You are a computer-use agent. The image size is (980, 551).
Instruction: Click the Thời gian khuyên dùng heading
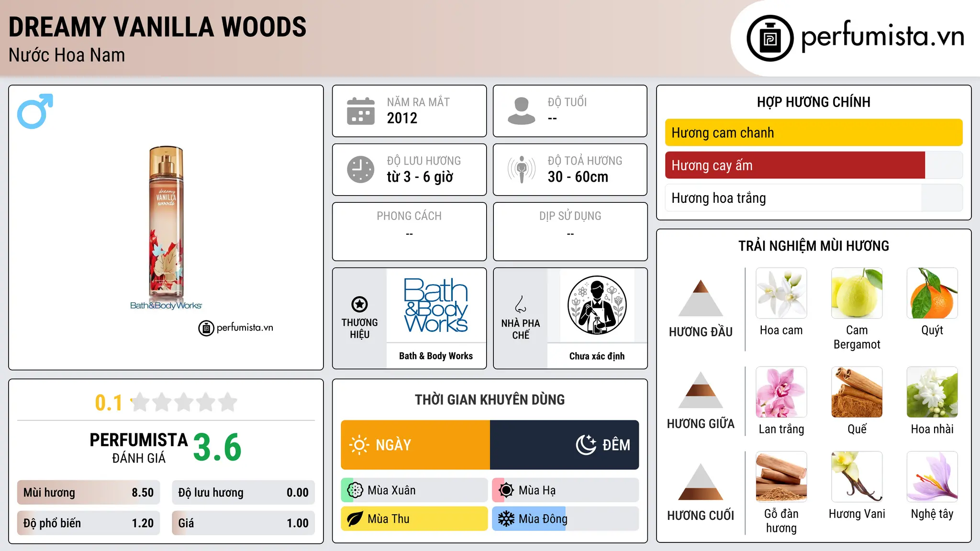(x=490, y=399)
